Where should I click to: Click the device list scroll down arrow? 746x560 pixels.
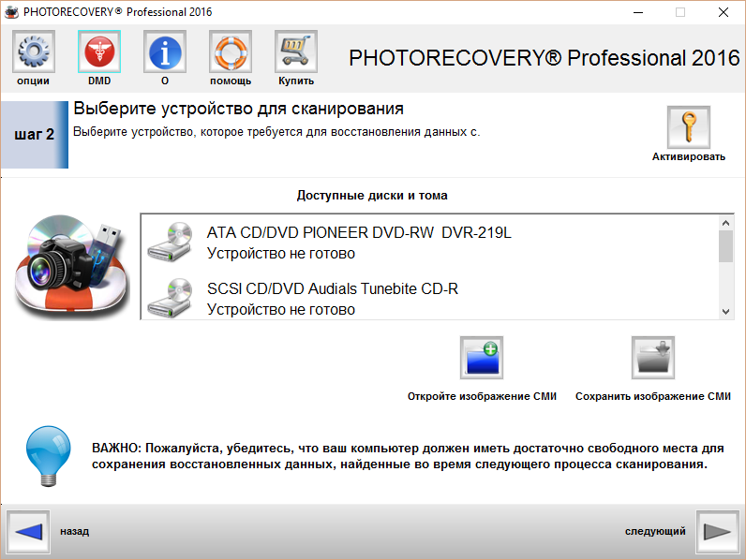(725, 312)
